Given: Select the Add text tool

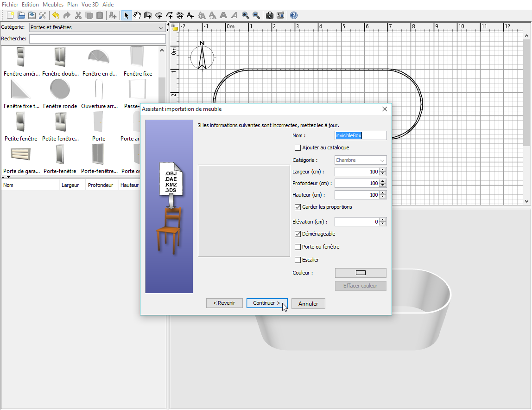Looking at the screenshot, I should (190, 15).
